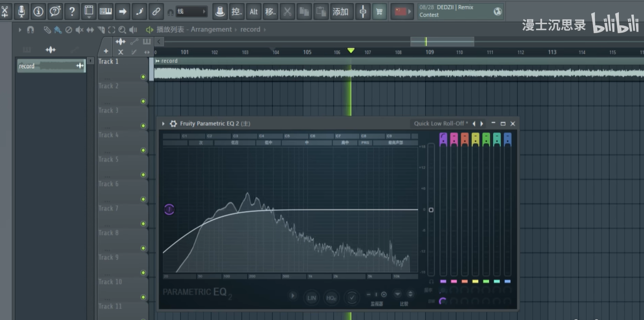Click the green playhead marker on timeline
The height and width of the screenshot is (320, 644).
pyautogui.click(x=351, y=51)
